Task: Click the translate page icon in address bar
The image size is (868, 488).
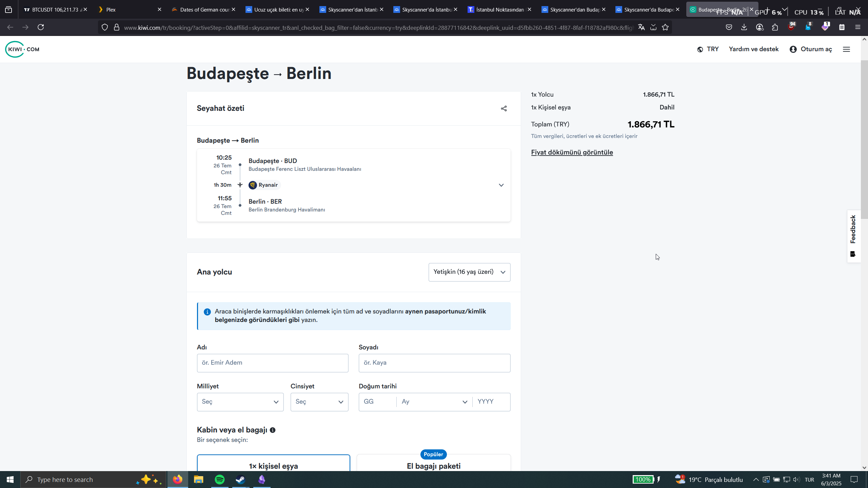Action: 641,27
